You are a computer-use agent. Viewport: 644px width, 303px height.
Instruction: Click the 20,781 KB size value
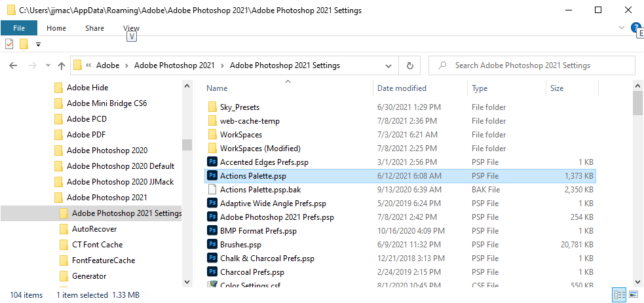click(x=577, y=244)
